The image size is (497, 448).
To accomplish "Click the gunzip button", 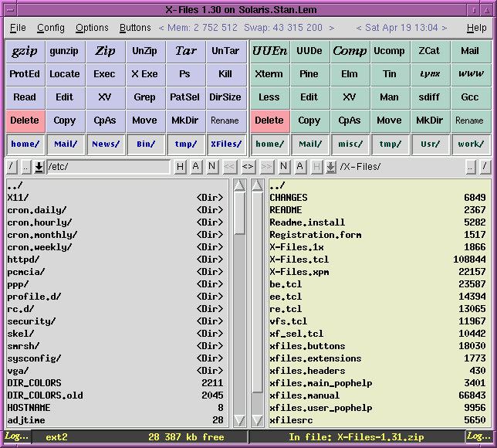I will [64, 51].
